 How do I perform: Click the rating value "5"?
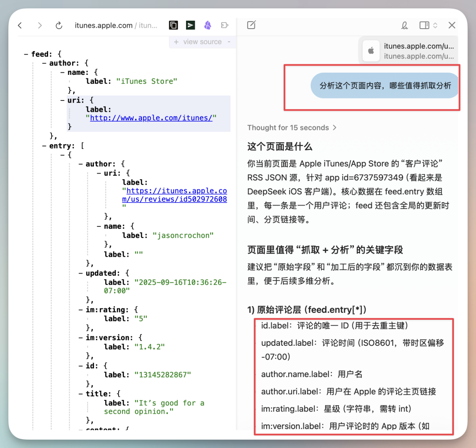coord(141,319)
